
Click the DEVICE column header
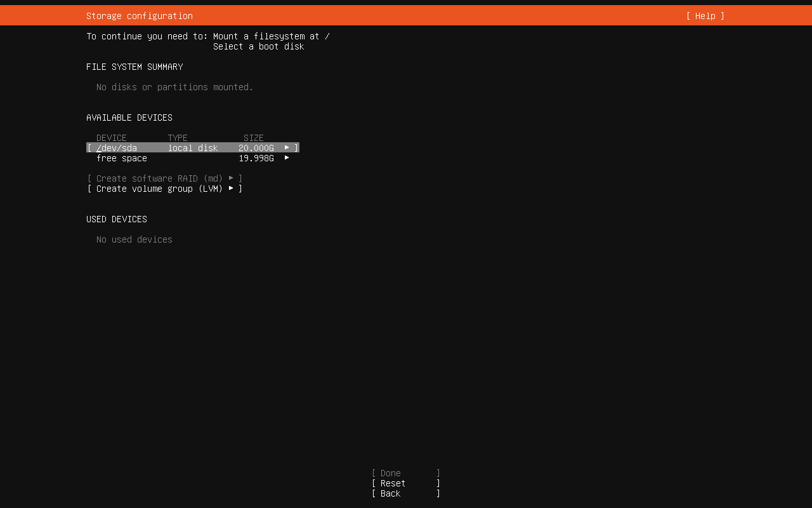coord(112,138)
